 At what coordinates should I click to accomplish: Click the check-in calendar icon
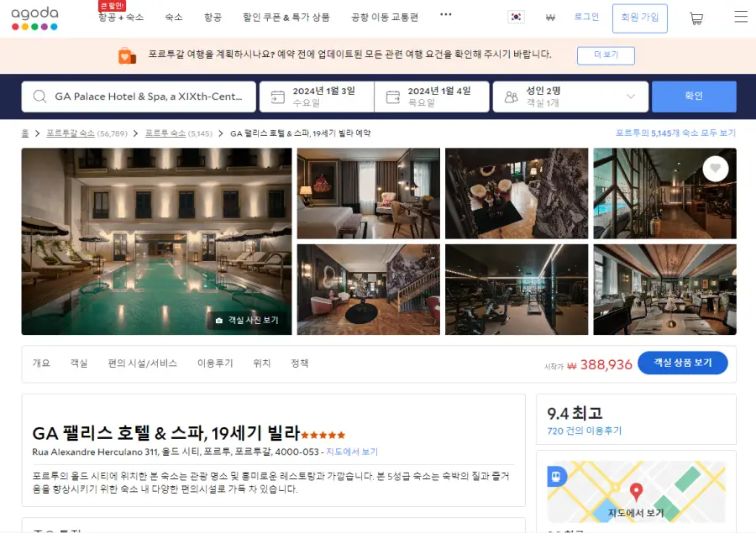coord(278,97)
